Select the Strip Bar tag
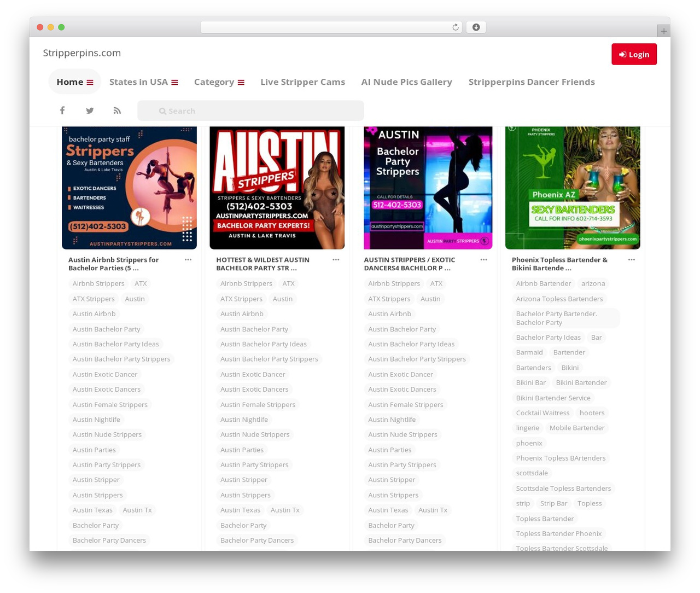Image resolution: width=700 pixels, height=593 pixels. click(x=554, y=503)
